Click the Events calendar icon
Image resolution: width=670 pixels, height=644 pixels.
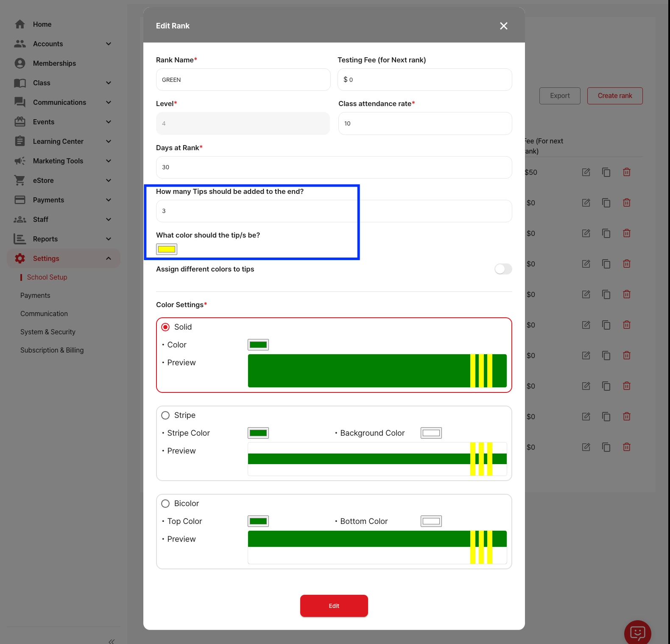tap(20, 122)
